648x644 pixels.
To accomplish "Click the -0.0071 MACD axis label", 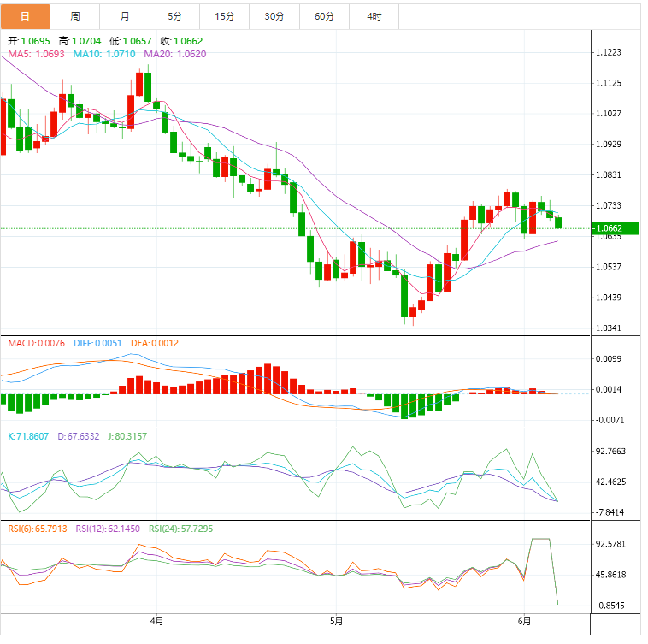I will [609, 421].
